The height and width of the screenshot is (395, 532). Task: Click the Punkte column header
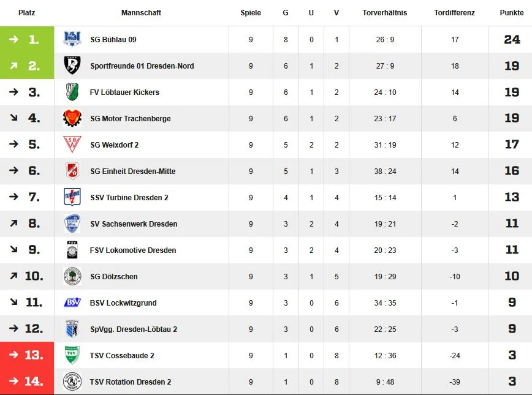(x=512, y=12)
